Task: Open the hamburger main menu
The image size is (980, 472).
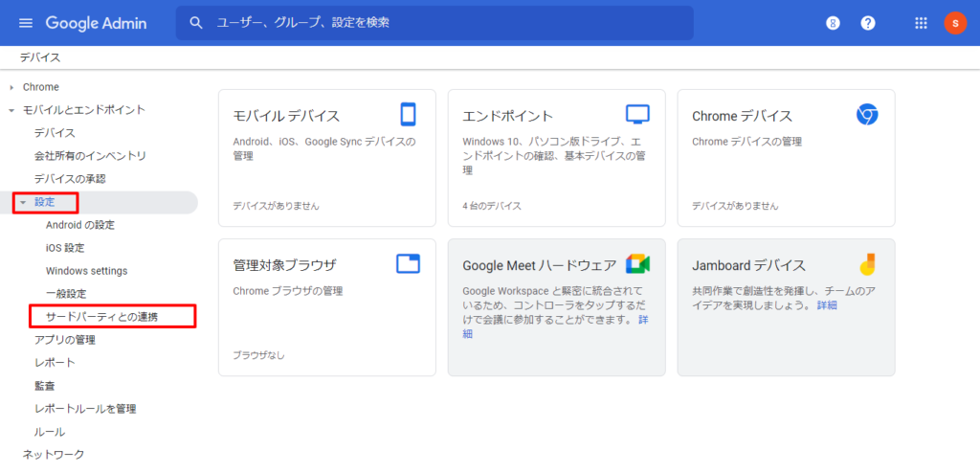Action: [x=26, y=23]
